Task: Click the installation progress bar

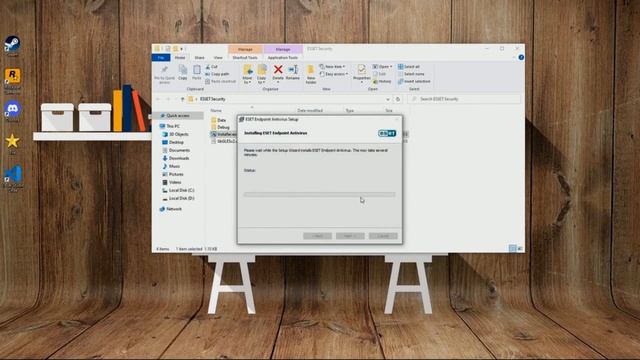Action: tap(320, 195)
